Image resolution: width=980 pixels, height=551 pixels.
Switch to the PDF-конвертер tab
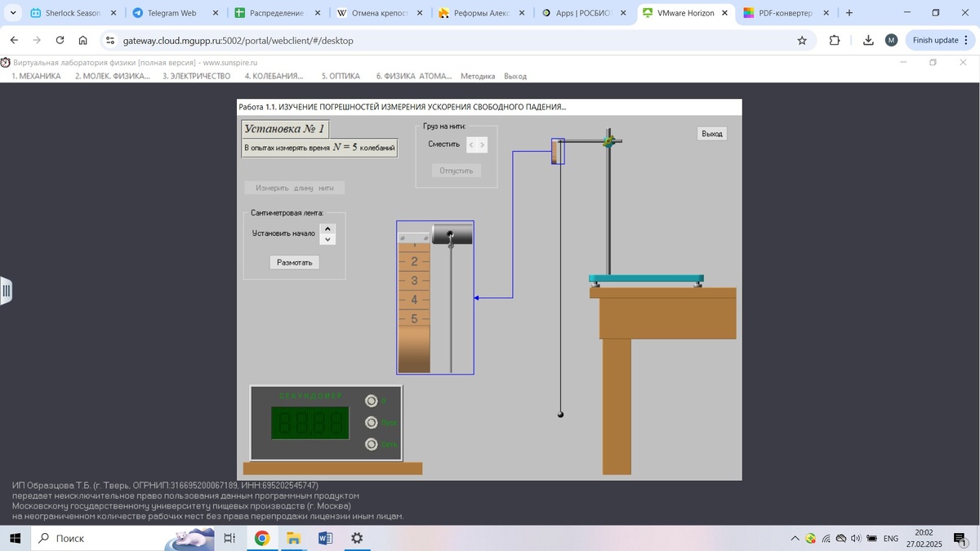click(x=784, y=13)
